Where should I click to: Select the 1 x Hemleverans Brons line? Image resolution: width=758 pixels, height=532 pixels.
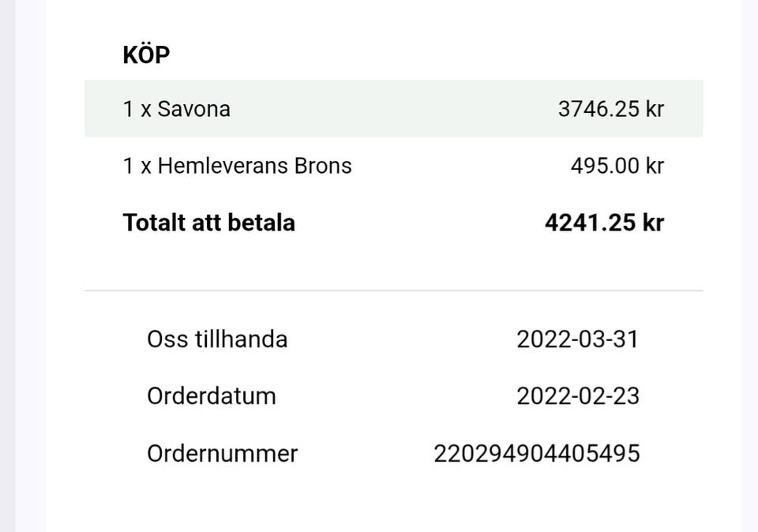click(237, 166)
